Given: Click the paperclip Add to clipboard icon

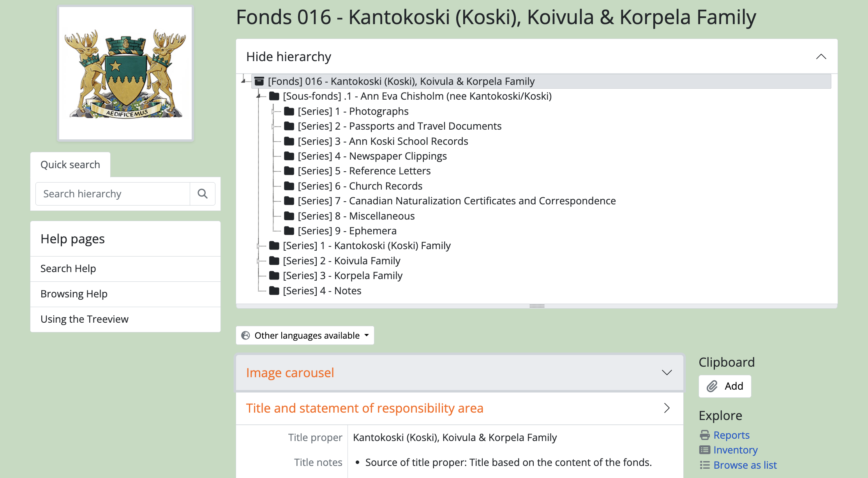Looking at the screenshot, I should click(x=712, y=386).
